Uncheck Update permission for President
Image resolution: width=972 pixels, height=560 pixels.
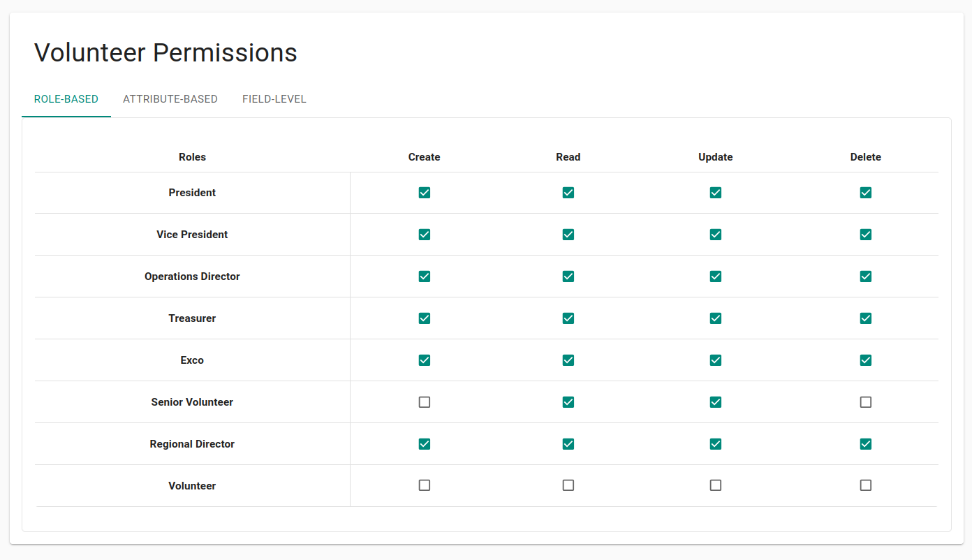coord(716,193)
